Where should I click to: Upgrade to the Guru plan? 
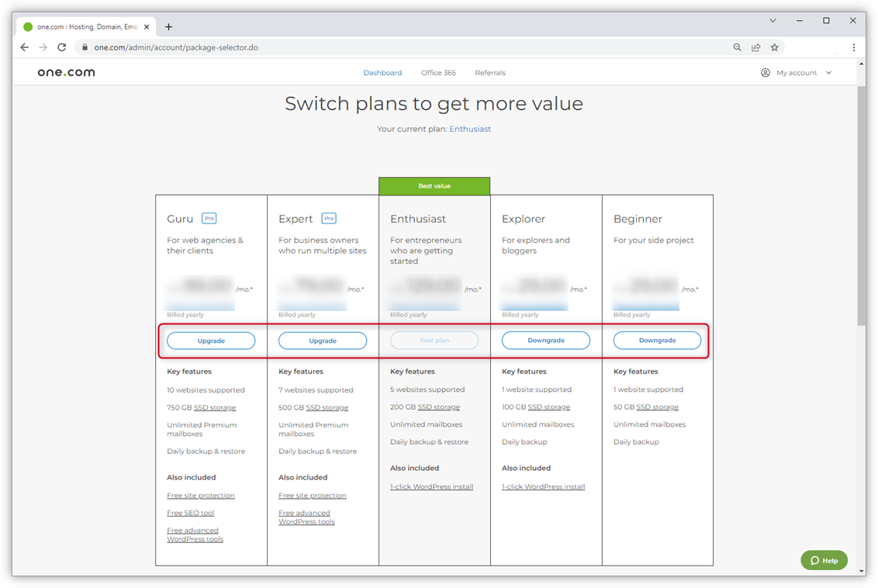(211, 341)
